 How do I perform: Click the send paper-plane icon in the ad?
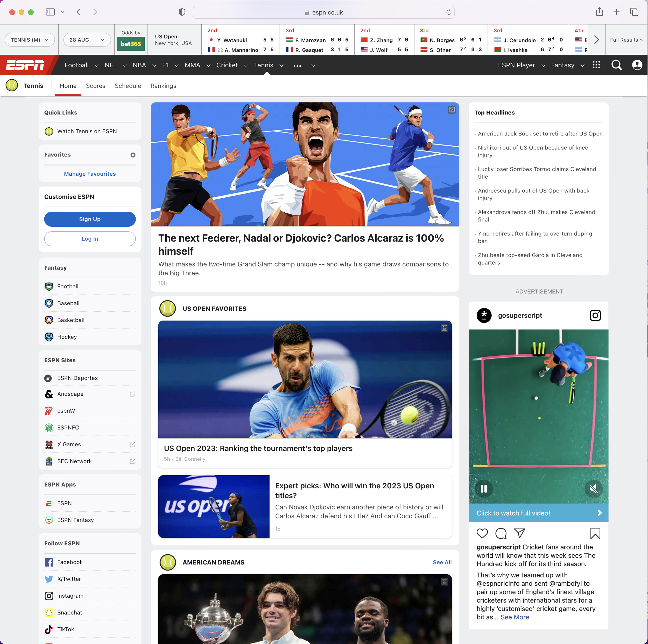coord(519,533)
